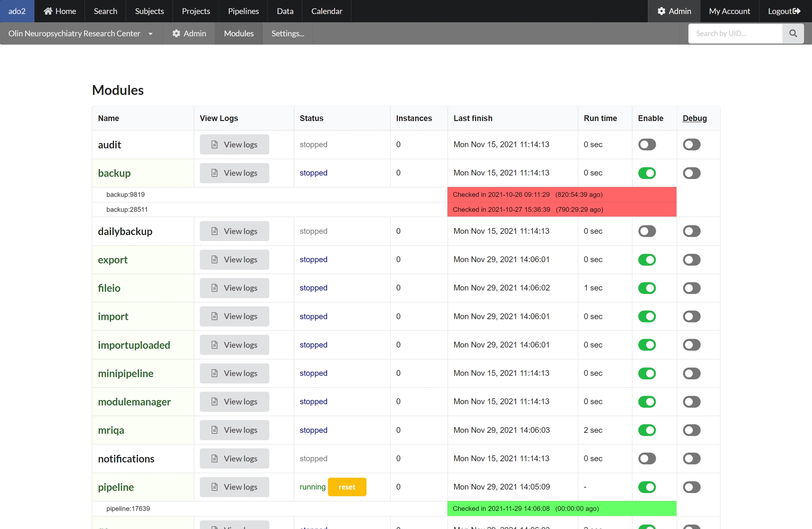The width and height of the screenshot is (812, 529).
Task: Disable the backup module Enable toggle
Action: (x=647, y=173)
